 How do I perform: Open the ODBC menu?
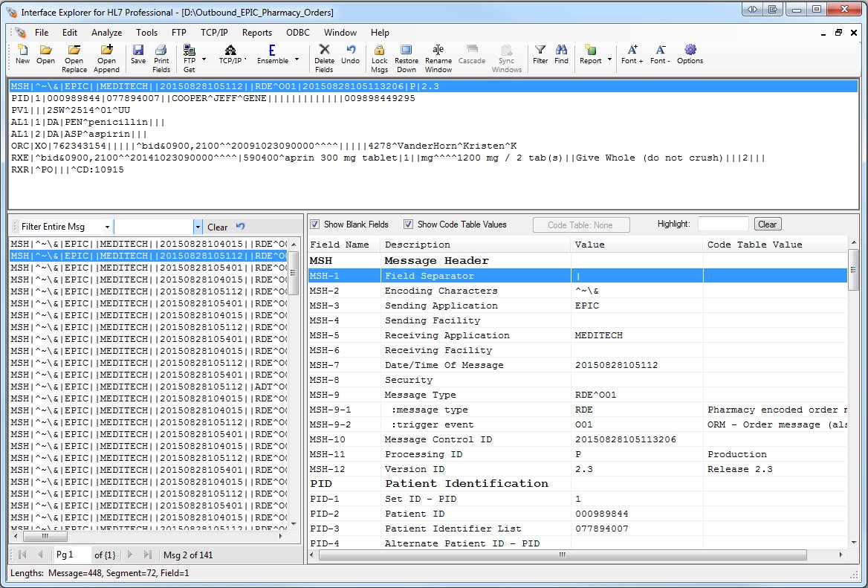tap(298, 33)
